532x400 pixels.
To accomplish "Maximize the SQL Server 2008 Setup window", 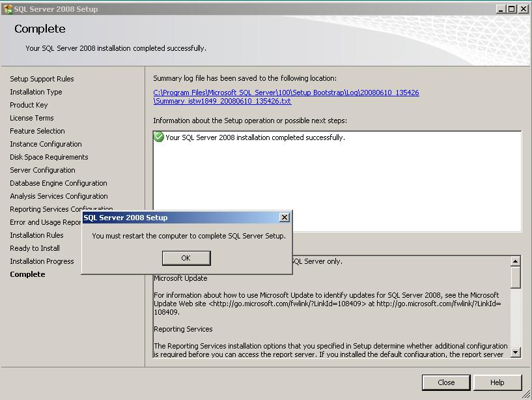I will 512,9.
